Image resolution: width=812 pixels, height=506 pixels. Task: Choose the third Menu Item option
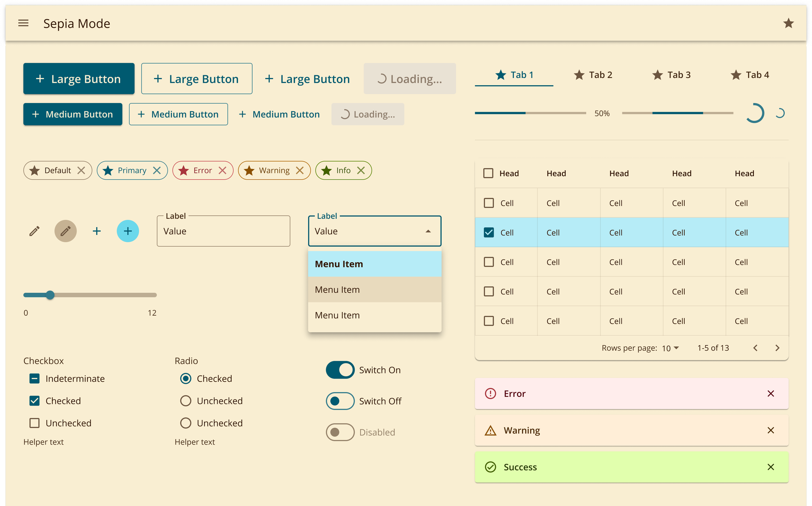tap(374, 315)
